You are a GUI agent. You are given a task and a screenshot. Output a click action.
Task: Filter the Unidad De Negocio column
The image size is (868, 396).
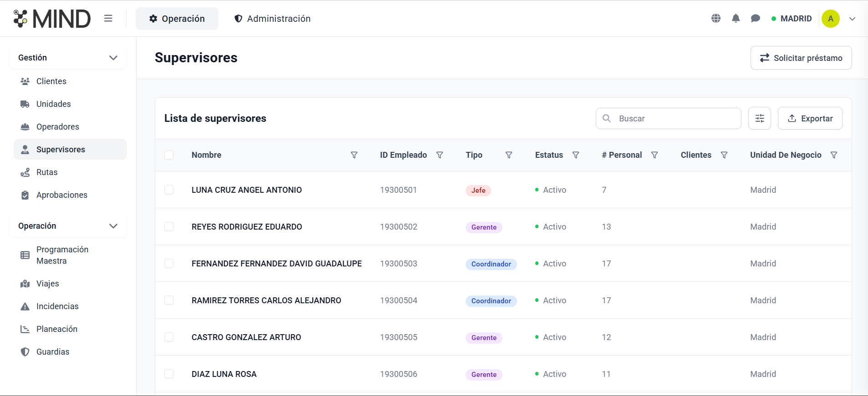click(x=834, y=155)
